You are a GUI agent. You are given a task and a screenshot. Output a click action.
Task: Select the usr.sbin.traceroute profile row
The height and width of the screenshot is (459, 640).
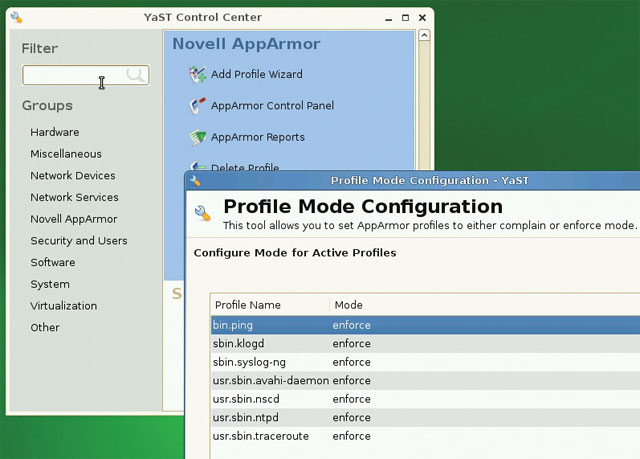pyautogui.click(x=425, y=436)
